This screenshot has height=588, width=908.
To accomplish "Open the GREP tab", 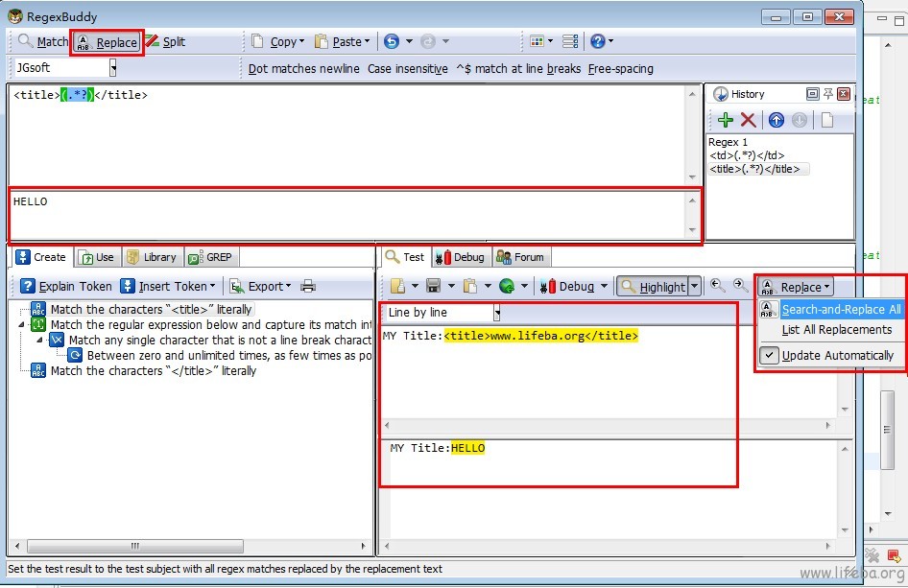I will tap(210, 257).
